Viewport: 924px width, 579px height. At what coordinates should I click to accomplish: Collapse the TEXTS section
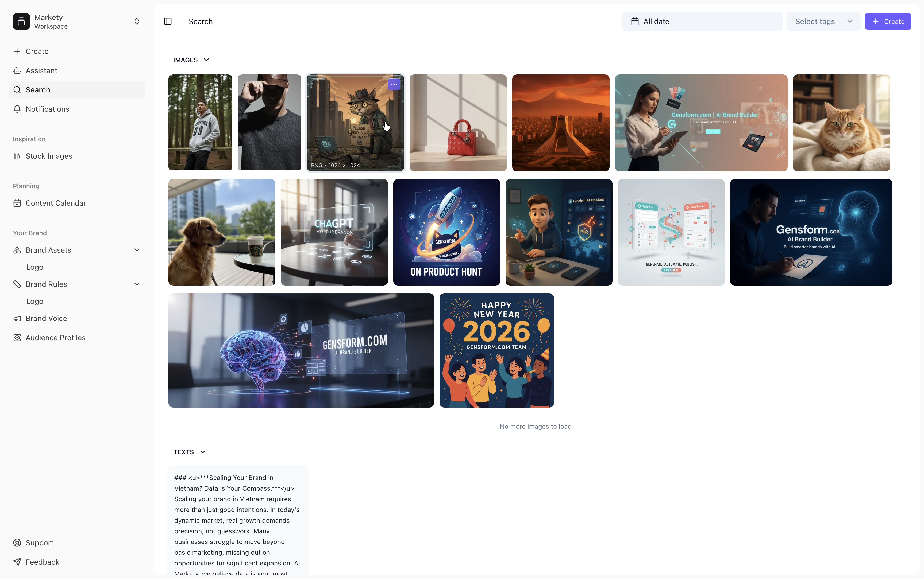click(x=203, y=452)
